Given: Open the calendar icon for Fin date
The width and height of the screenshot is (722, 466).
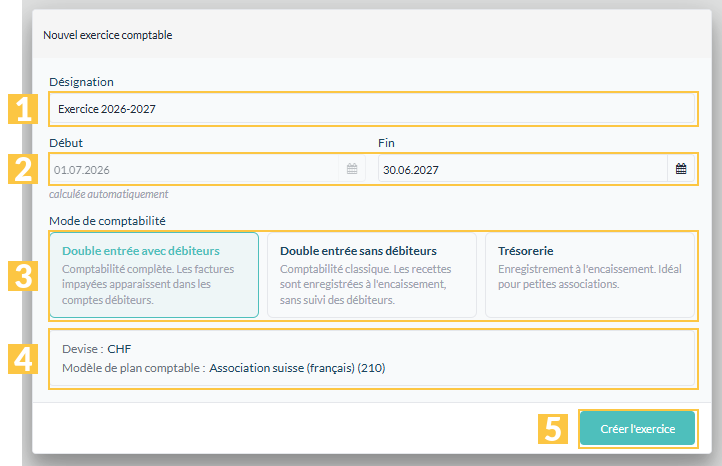Looking at the screenshot, I should pos(681,169).
